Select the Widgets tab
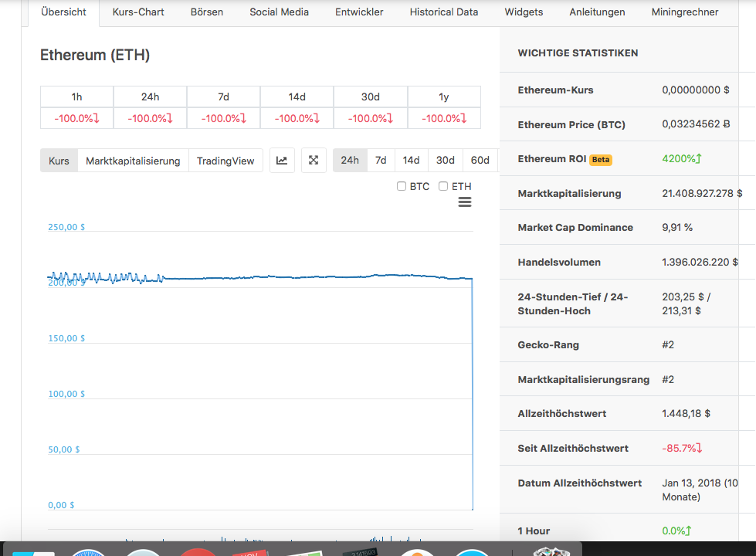 pyautogui.click(x=524, y=12)
